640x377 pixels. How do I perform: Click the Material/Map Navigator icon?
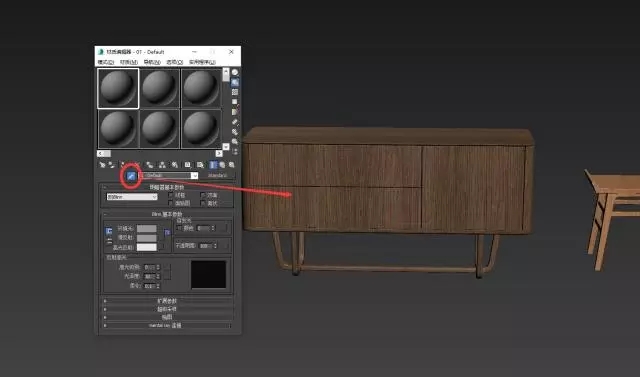click(x=235, y=151)
